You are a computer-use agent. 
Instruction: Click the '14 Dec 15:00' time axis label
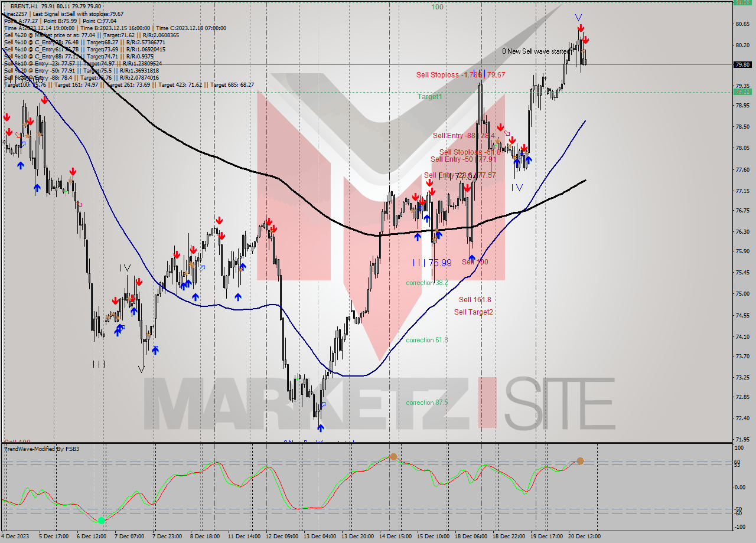tap(395, 537)
